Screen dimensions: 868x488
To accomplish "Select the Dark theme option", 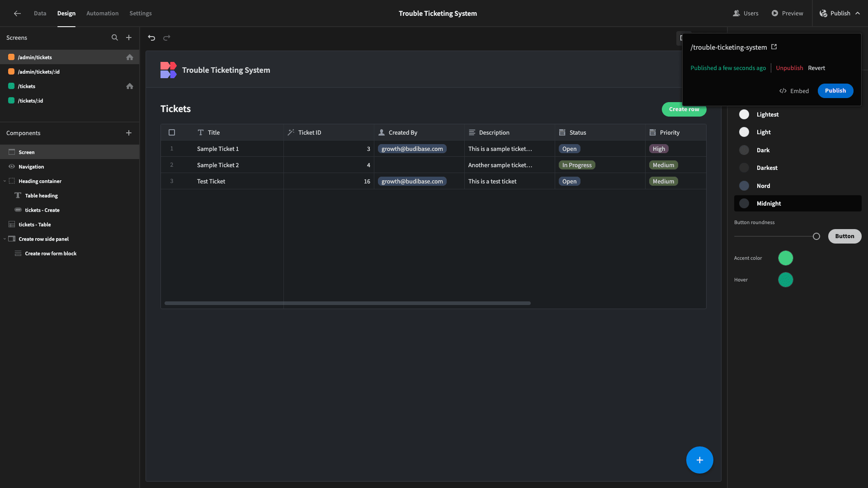I will (x=797, y=150).
